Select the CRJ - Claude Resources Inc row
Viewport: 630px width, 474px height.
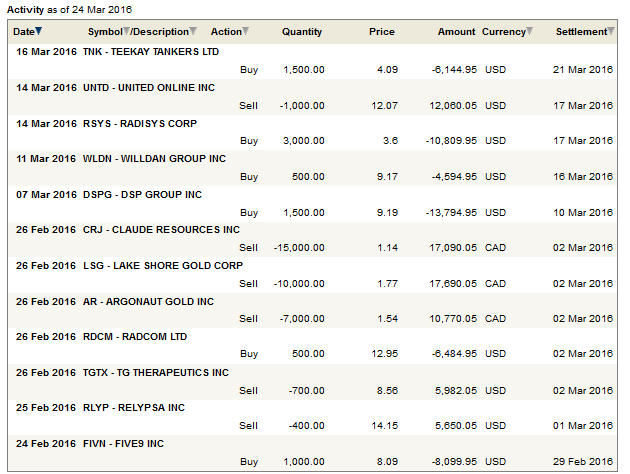point(161,230)
